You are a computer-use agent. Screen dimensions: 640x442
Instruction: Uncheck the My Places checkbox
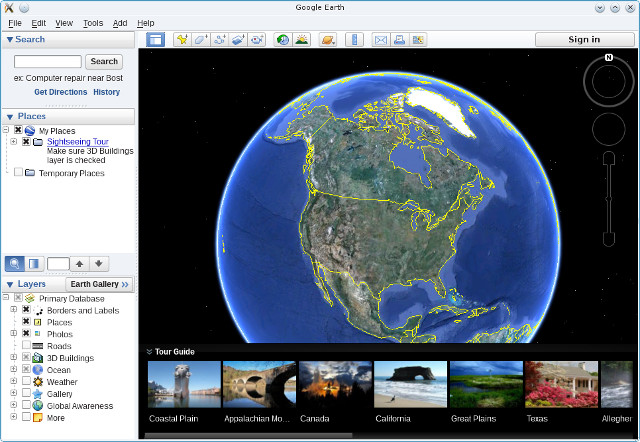pos(18,130)
